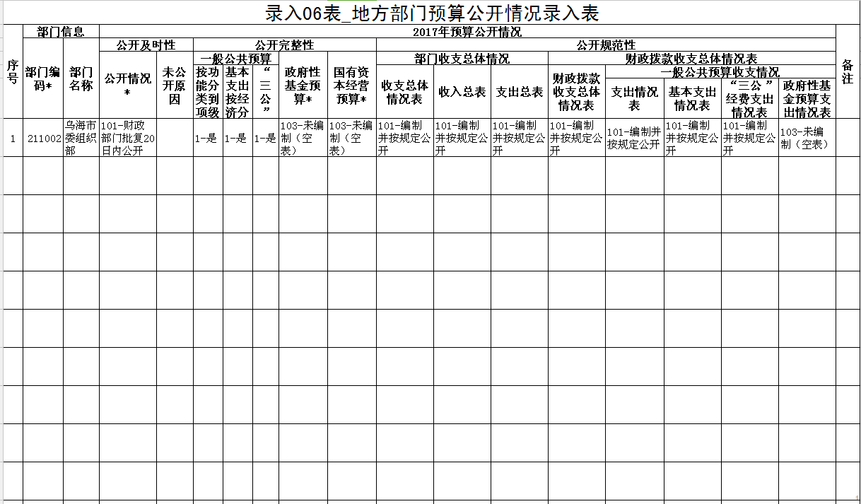Select the 基本支出情况表 column header
The height and width of the screenshot is (504, 861).
(692, 98)
